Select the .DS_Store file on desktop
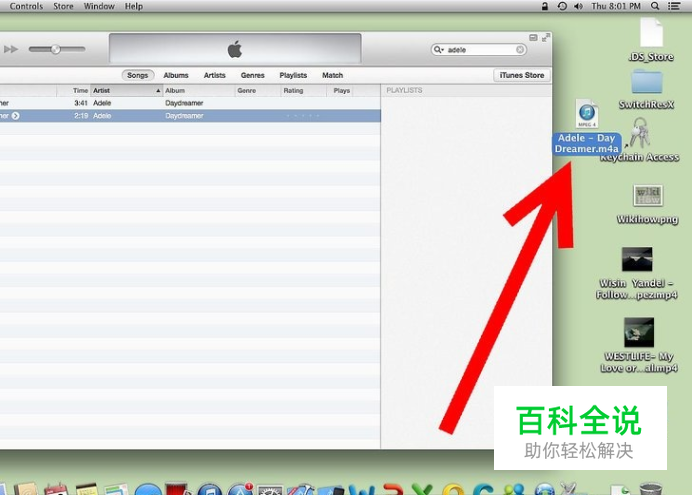This screenshot has height=495, width=692. pos(651,32)
